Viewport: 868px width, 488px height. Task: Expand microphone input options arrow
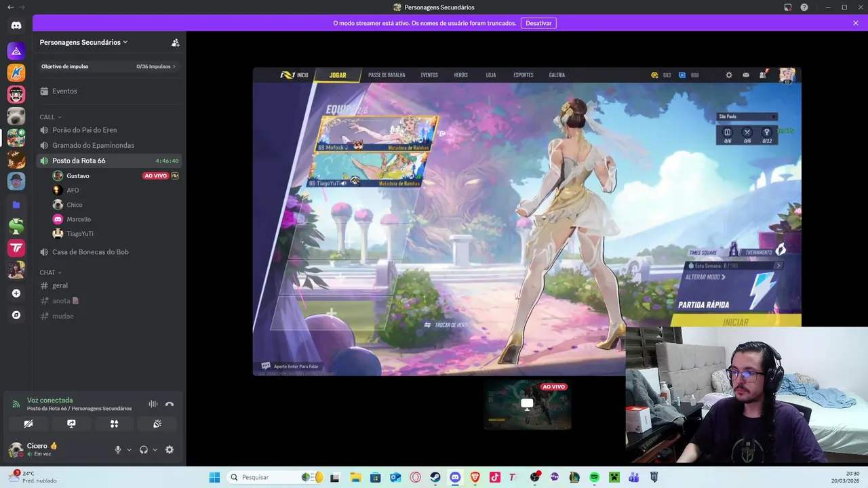coord(129,449)
